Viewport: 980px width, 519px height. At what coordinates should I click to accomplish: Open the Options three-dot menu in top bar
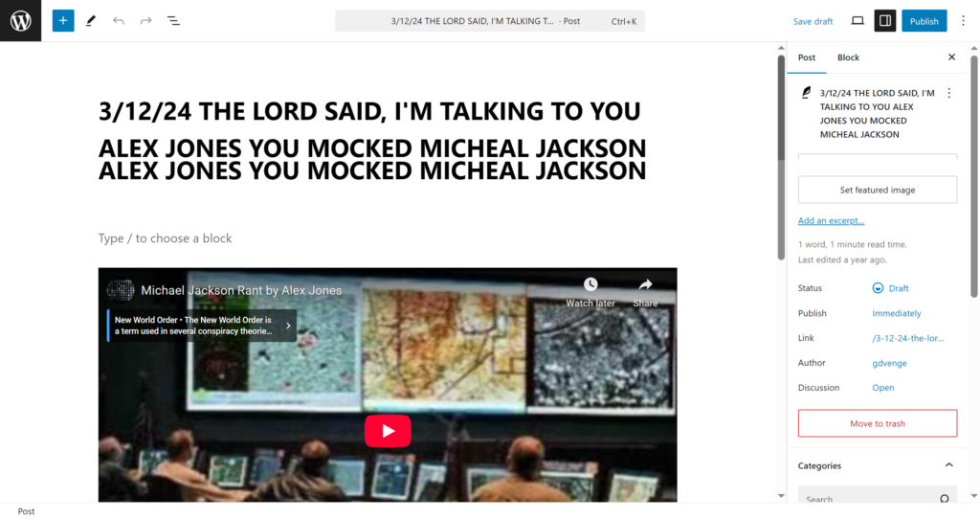click(x=963, y=20)
